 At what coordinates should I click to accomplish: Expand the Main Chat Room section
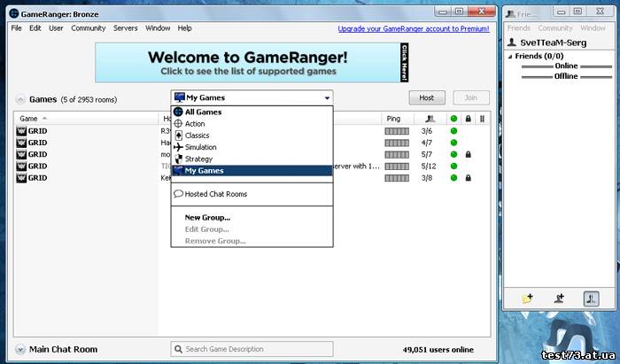[x=20, y=349]
